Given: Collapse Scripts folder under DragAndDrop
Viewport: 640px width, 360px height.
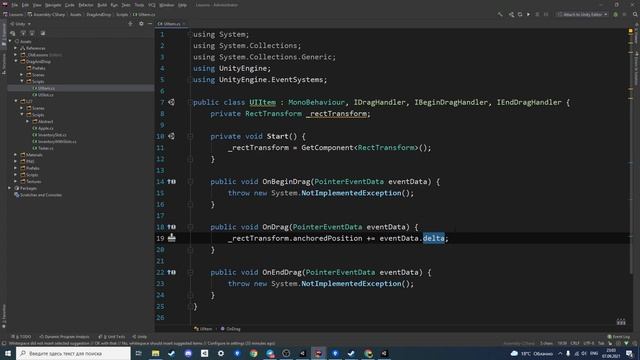Looking at the screenshot, I should click(x=22, y=81).
